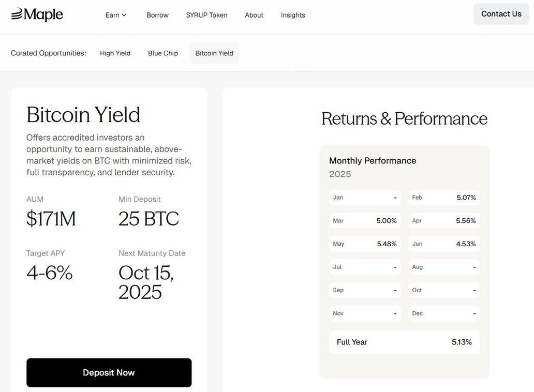This screenshot has height=392, width=534.
Task: Click the Oct 15, 2025 maturity date
Action: 146,282
